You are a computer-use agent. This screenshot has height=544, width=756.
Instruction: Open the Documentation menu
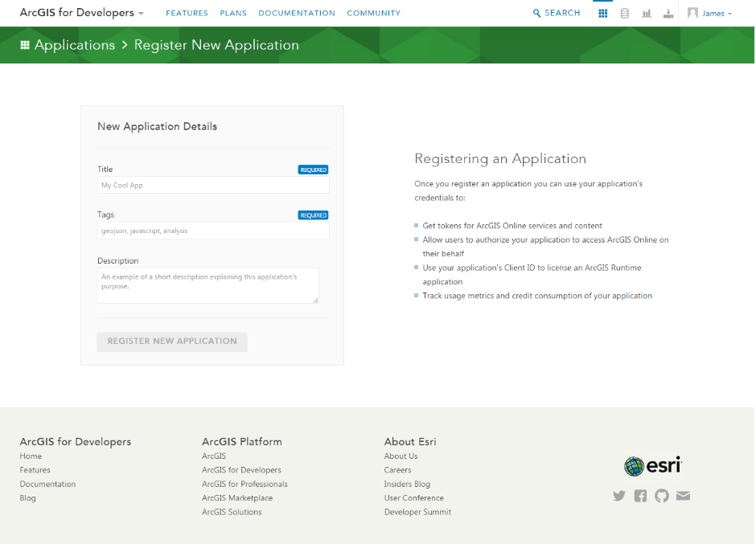click(x=297, y=13)
